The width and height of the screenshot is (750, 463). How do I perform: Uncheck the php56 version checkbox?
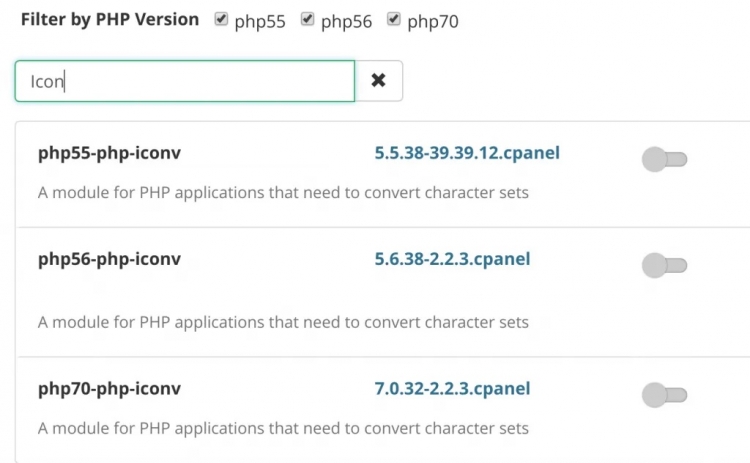[308, 19]
